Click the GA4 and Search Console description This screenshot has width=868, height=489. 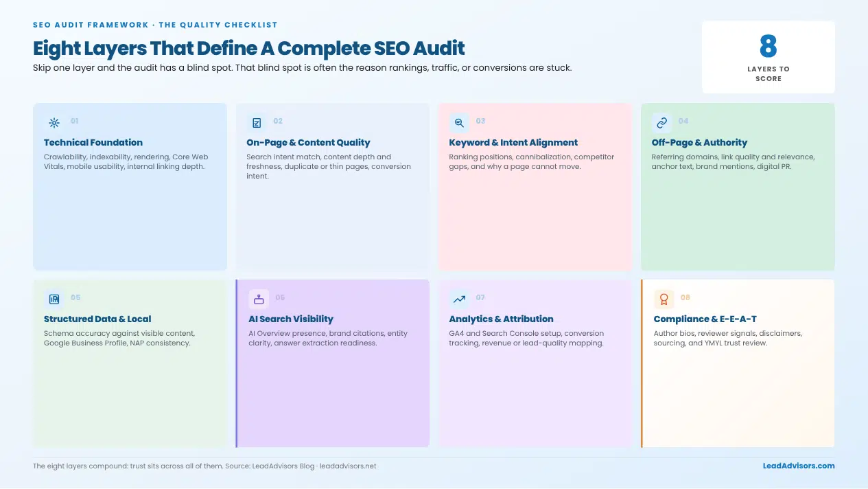(526, 339)
